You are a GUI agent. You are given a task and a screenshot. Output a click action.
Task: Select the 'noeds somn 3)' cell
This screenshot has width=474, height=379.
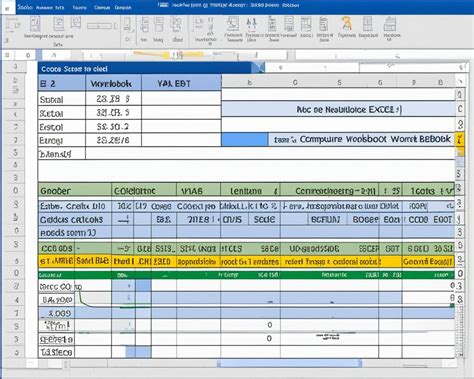point(75,233)
